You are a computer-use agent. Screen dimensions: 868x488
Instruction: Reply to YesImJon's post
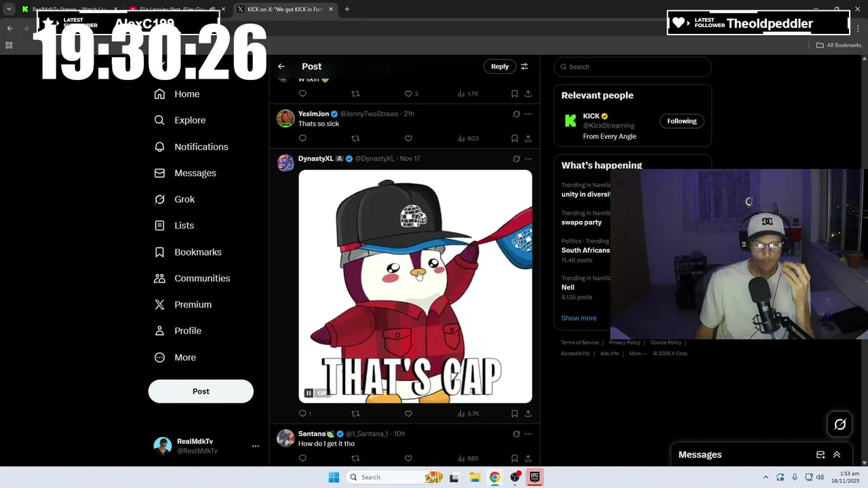click(x=302, y=138)
